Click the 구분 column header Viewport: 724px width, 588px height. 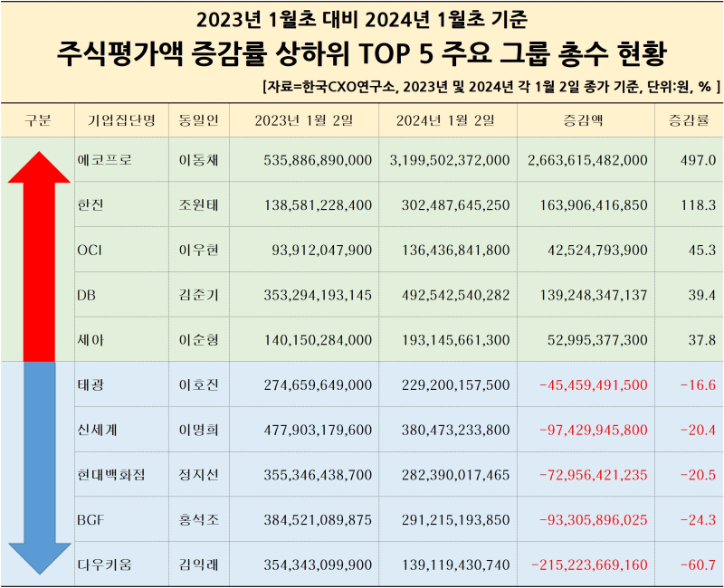38,120
